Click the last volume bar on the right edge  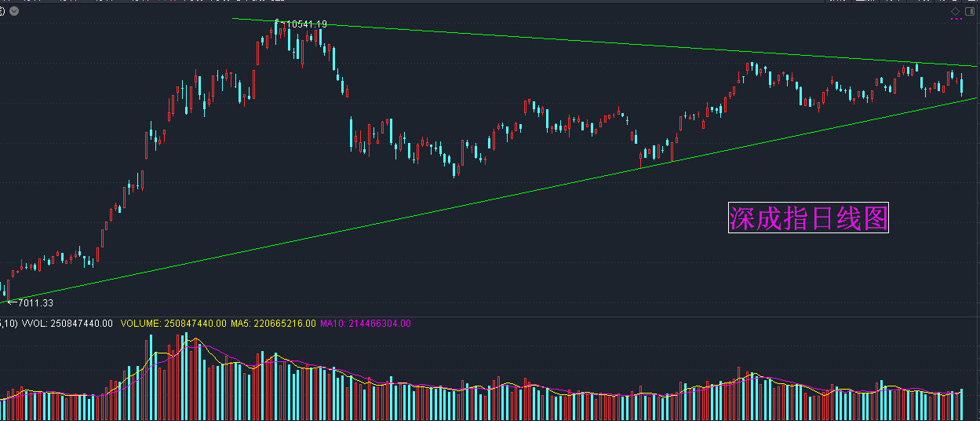point(962,405)
